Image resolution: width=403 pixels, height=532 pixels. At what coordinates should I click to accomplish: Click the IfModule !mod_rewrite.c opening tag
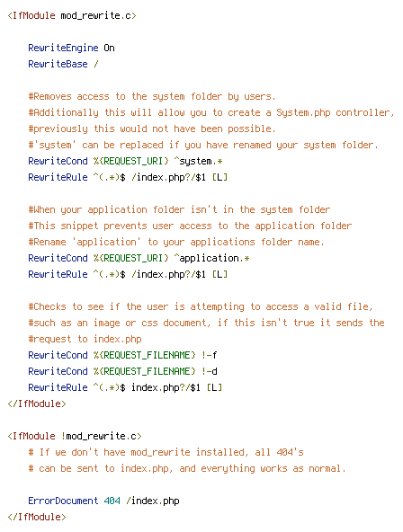click(x=75, y=436)
